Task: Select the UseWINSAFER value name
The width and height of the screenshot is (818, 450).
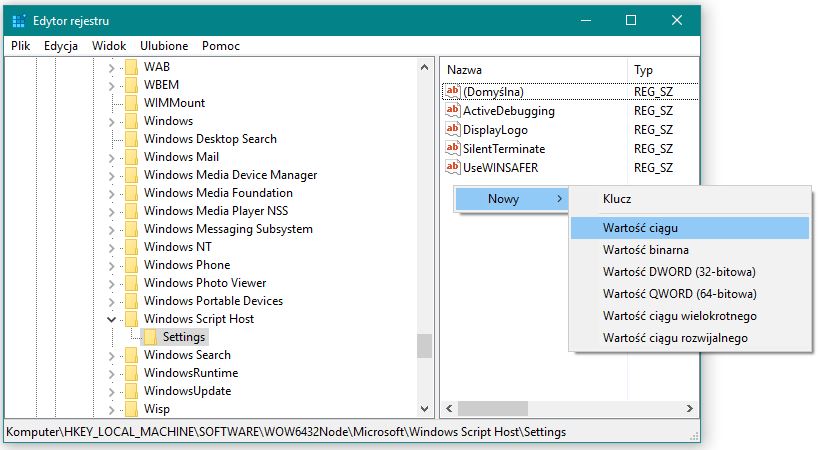Action: (500, 167)
